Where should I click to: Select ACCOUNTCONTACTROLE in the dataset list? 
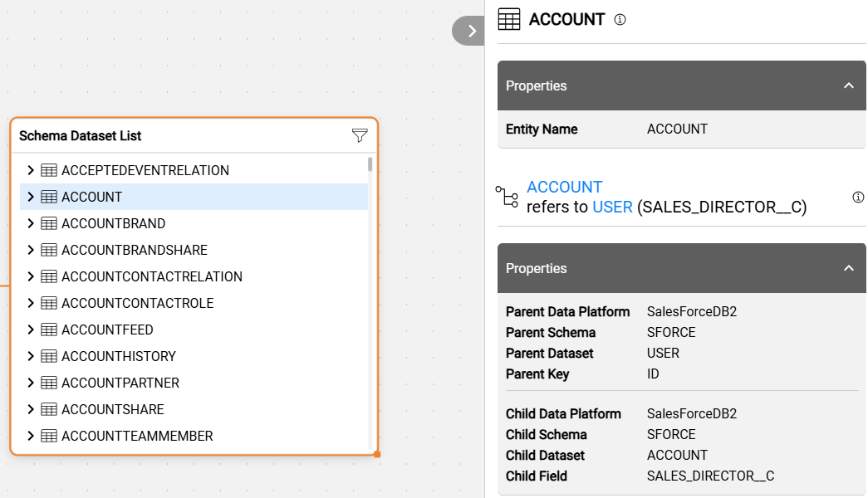(x=137, y=303)
